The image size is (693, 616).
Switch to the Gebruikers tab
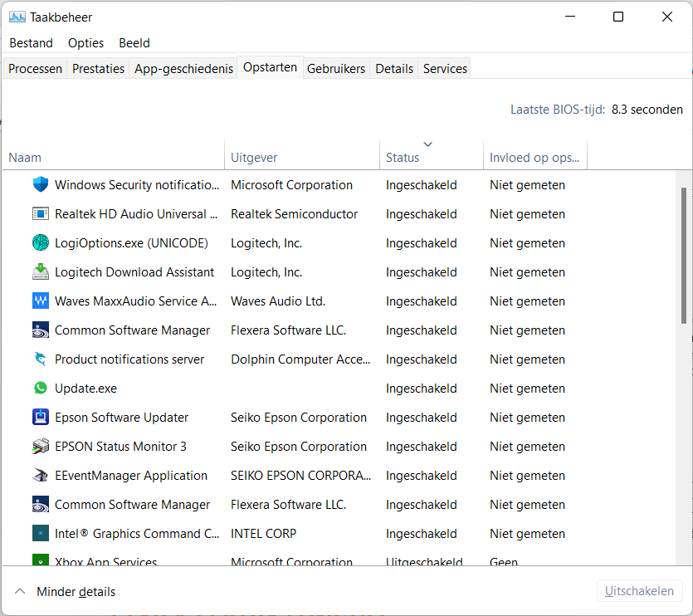(336, 69)
